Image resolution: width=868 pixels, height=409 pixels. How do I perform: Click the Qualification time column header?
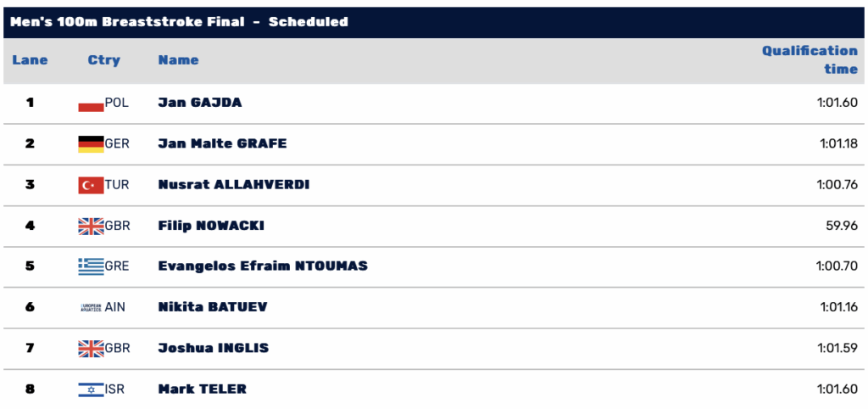[x=810, y=60]
